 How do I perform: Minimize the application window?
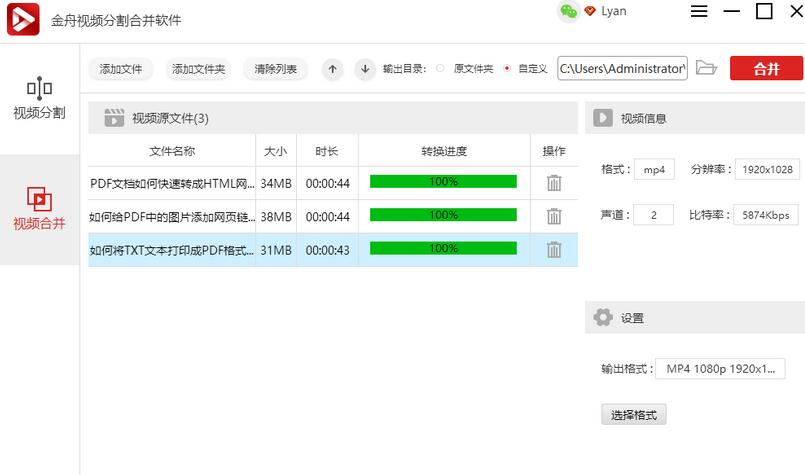[732, 11]
